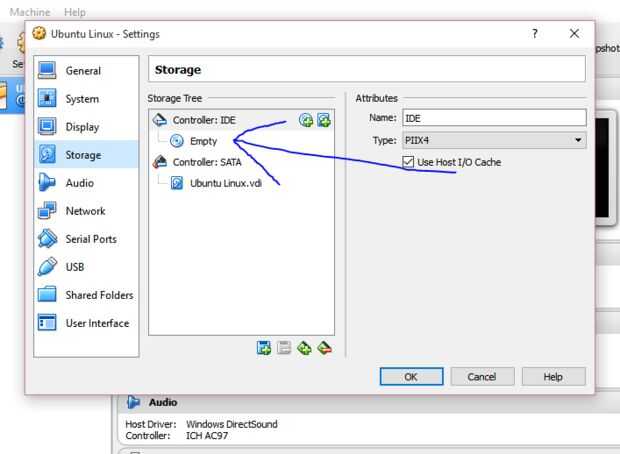Click the Display screen icon
Screen dimensions: 620x454
(x=47, y=127)
